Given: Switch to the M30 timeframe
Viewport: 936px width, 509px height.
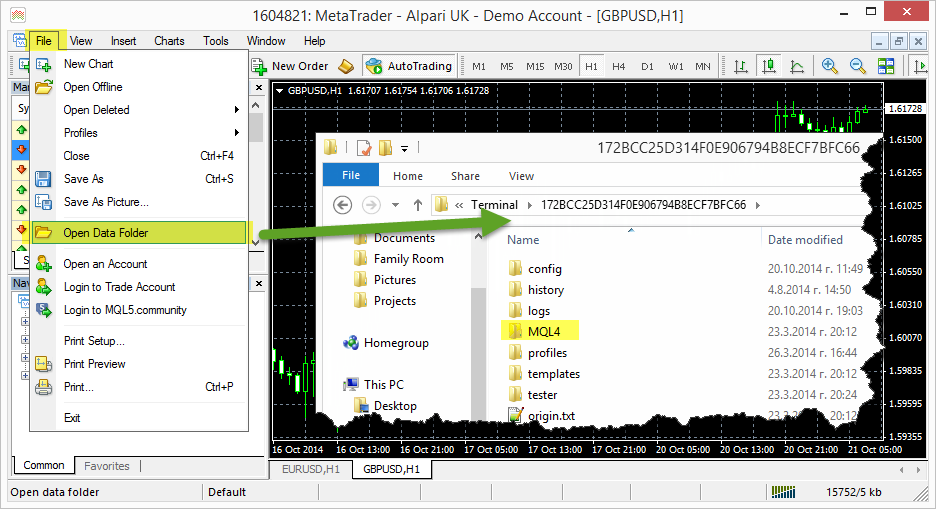Looking at the screenshot, I should (563, 66).
